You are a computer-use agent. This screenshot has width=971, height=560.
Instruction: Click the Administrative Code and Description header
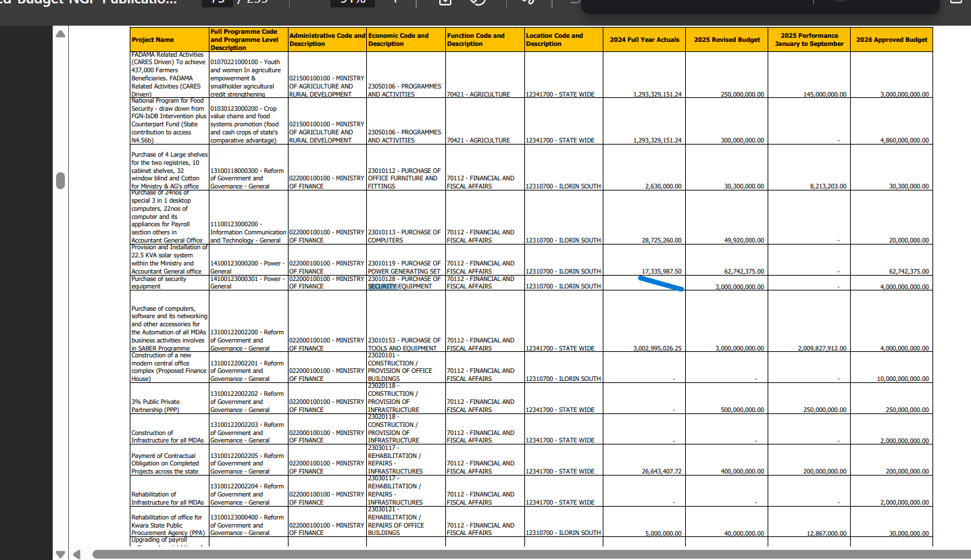[327, 40]
